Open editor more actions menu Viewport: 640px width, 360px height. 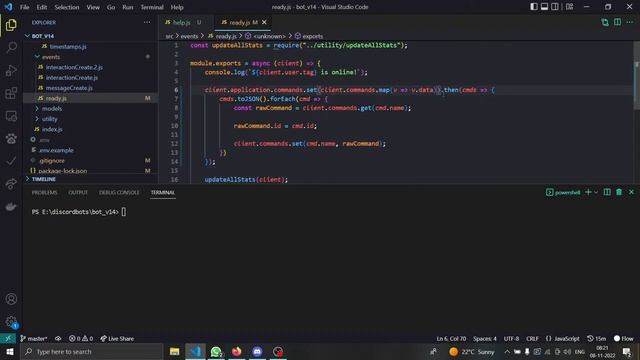pos(630,22)
